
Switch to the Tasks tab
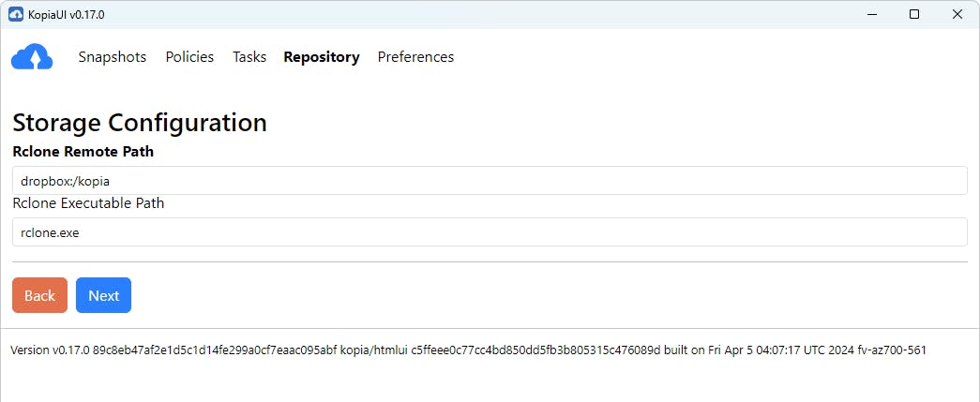(249, 57)
